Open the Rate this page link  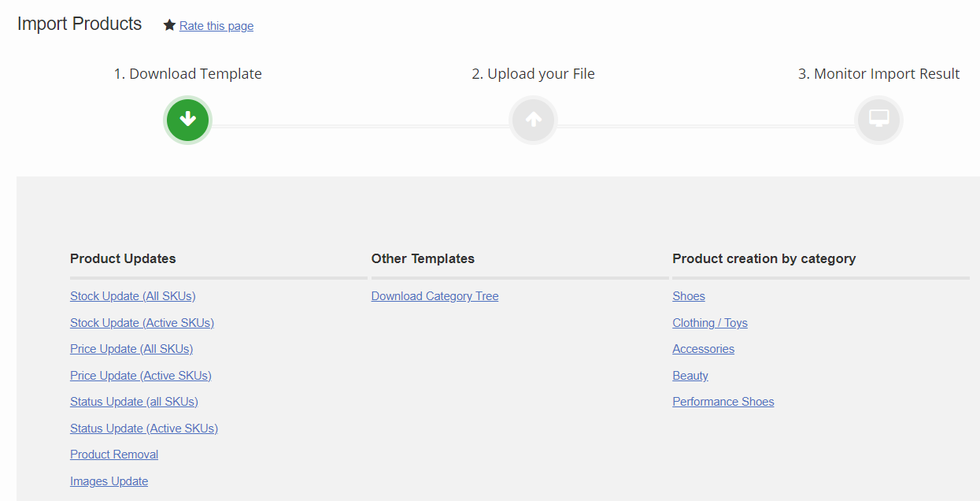tap(216, 26)
